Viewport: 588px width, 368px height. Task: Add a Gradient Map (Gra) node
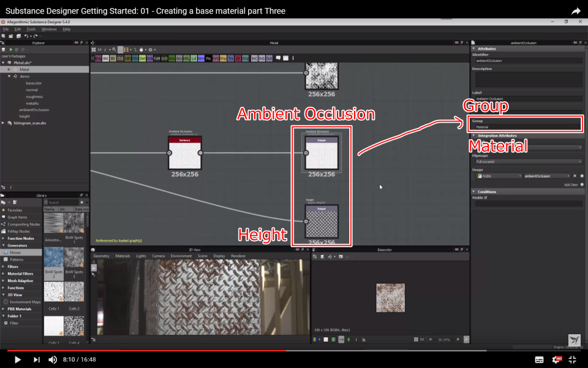pos(171,59)
